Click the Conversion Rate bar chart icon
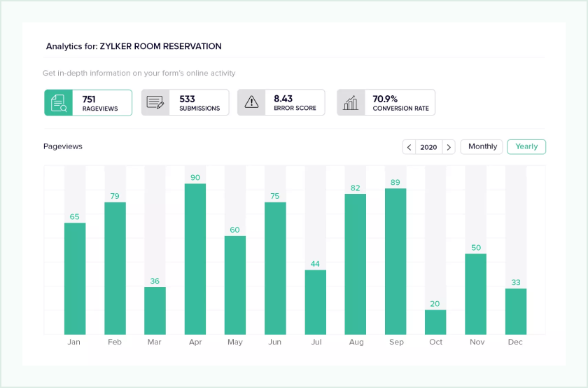Image resolution: width=588 pixels, height=388 pixels. [351, 102]
